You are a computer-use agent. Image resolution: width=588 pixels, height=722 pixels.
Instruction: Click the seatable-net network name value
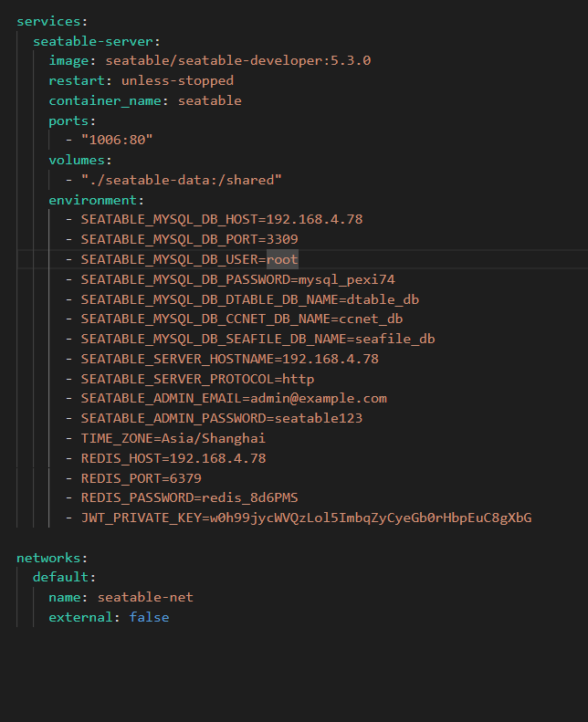145,598
